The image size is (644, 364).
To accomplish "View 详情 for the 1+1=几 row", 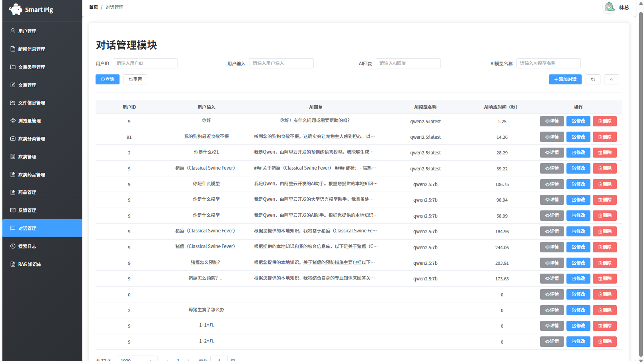I will click(x=552, y=326).
